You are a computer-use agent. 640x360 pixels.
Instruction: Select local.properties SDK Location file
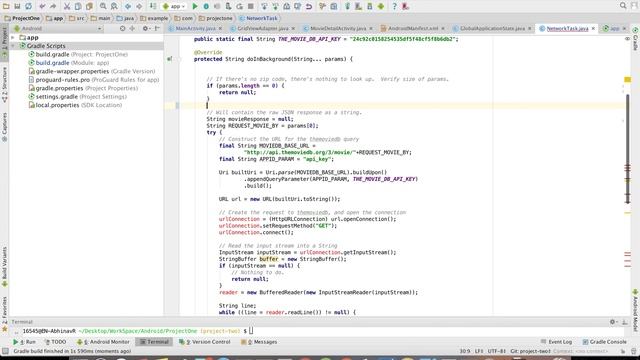pos(75,105)
